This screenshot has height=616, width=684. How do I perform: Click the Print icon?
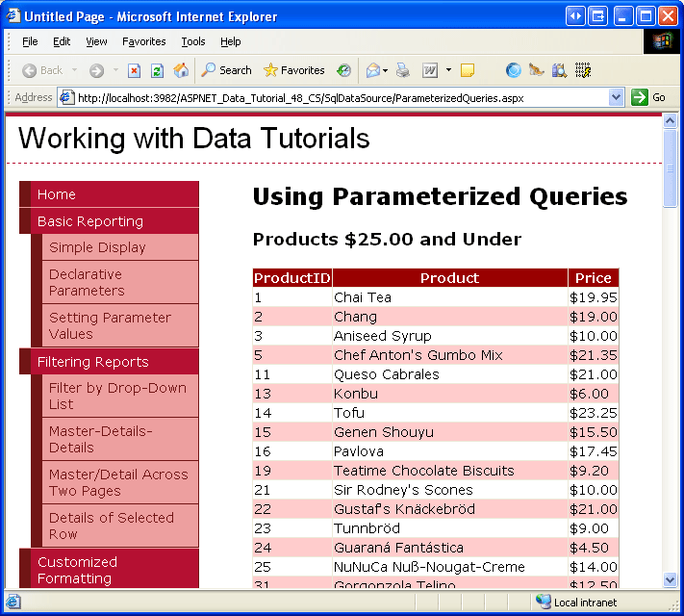tap(403, 70)
